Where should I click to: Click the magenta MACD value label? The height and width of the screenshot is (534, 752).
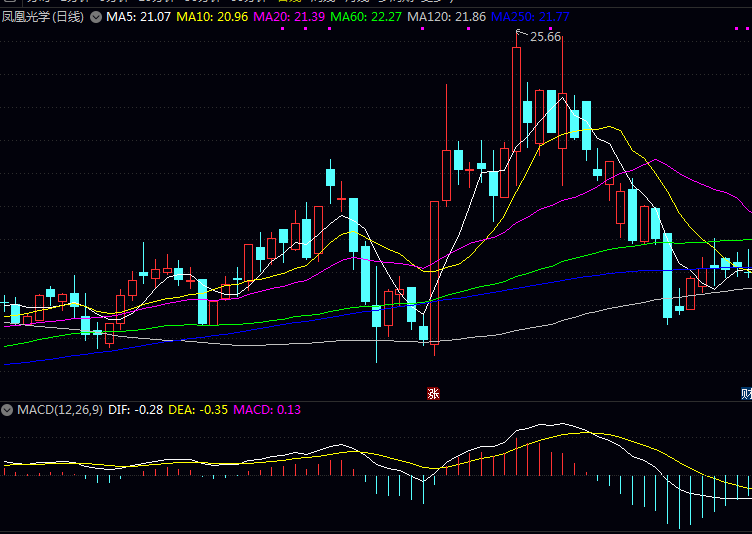(266, 410)
